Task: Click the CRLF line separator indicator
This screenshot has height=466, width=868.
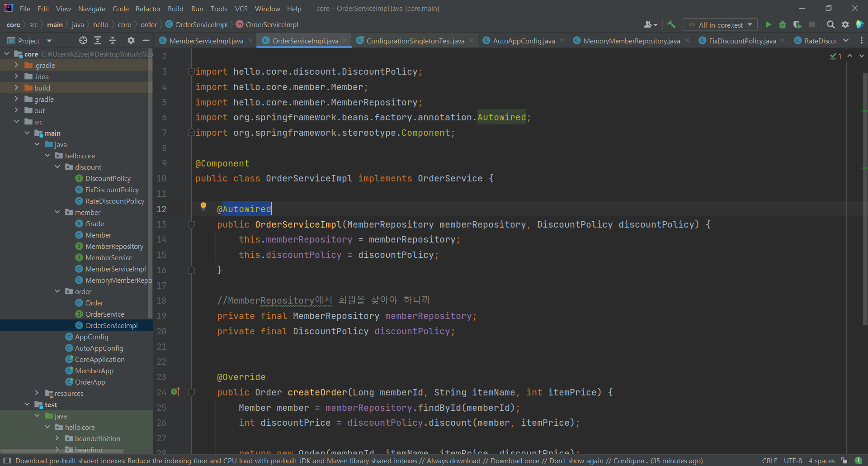Action: coord(769,461)
